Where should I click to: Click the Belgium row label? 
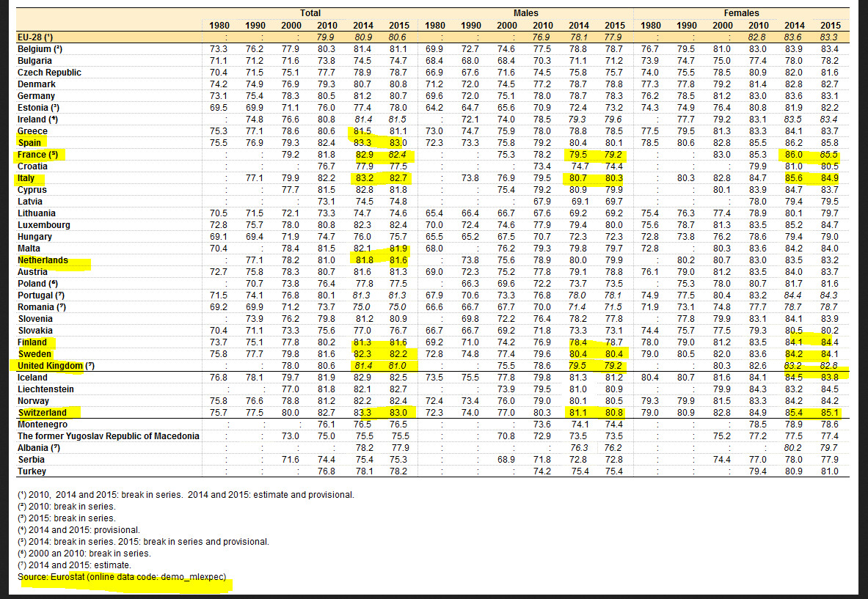pos(40,49)
